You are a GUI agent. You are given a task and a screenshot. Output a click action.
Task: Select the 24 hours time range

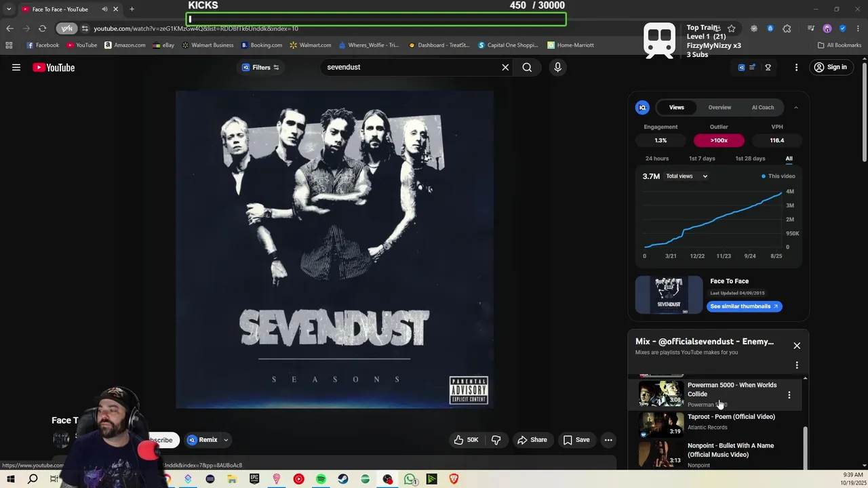coord(657,159)
